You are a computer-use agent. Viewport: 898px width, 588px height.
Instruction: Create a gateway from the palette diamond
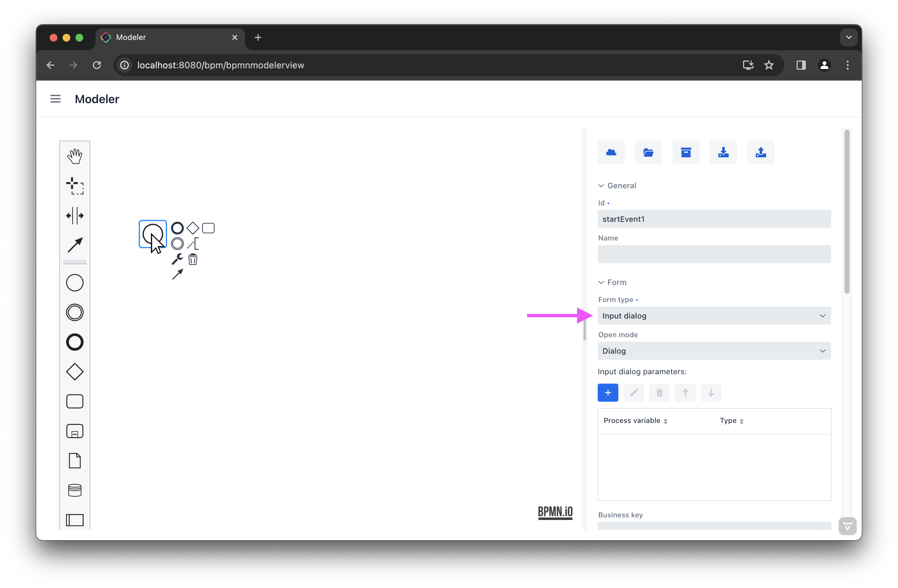pos(75,371)
